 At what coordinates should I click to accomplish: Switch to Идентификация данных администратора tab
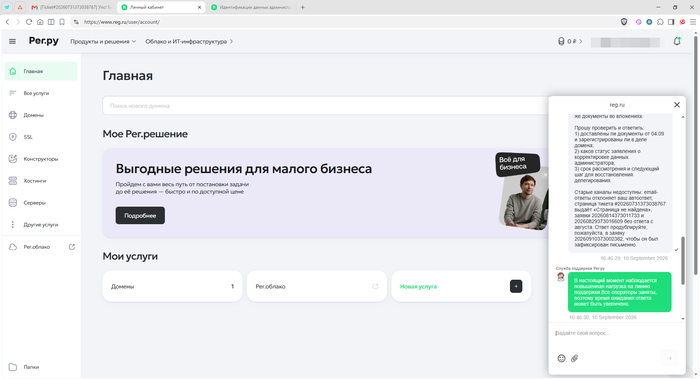(x=250, y=7)
